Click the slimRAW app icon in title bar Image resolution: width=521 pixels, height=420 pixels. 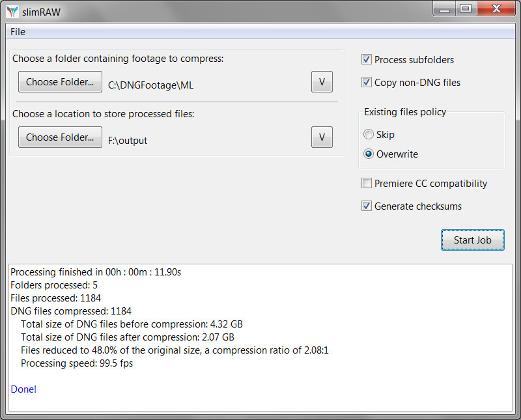(12, 12)
